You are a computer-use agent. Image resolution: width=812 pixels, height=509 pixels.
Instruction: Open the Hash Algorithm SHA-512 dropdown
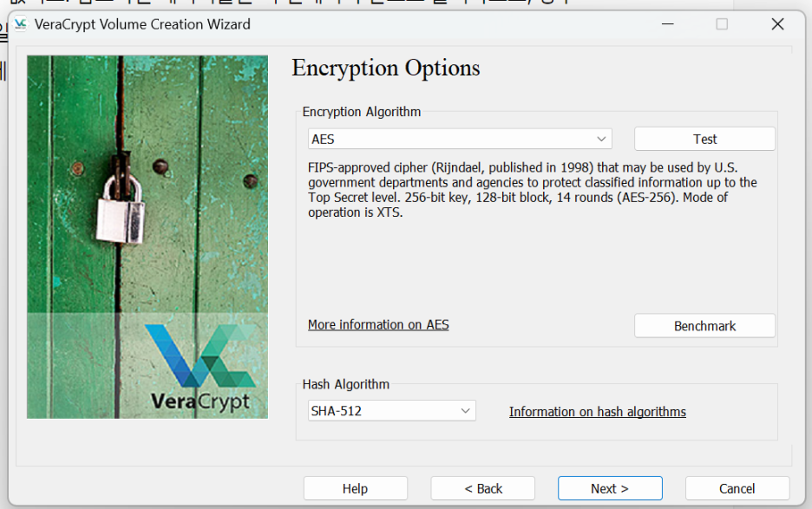pos(391,411)
